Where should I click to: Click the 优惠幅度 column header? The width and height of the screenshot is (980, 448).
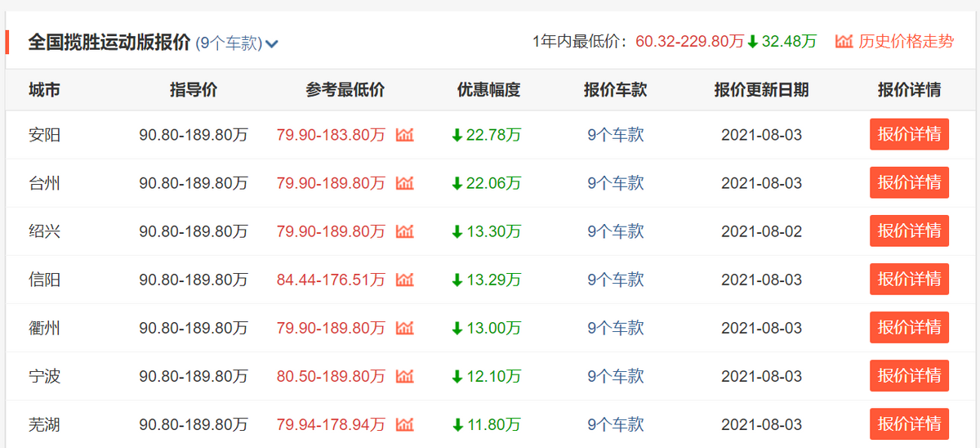coord(488,90)
